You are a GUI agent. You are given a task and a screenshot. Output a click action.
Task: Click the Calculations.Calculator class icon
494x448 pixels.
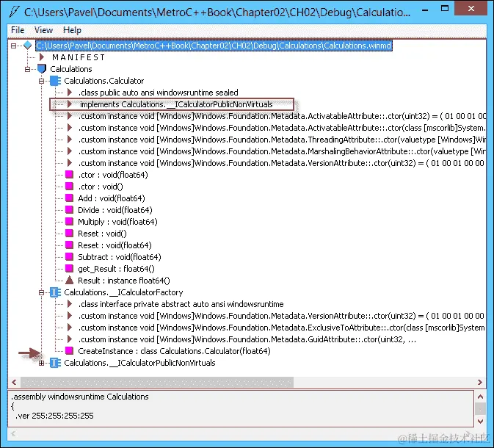[x=56, y=81]
